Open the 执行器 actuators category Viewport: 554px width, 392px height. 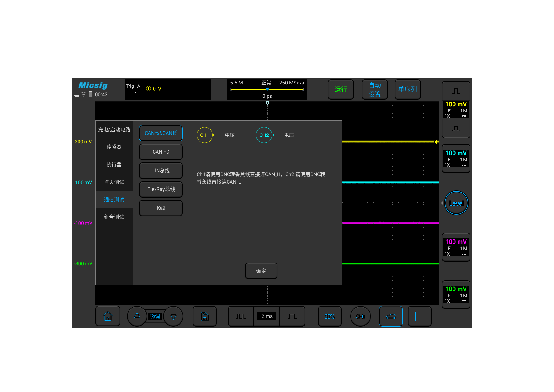(114, 164)
